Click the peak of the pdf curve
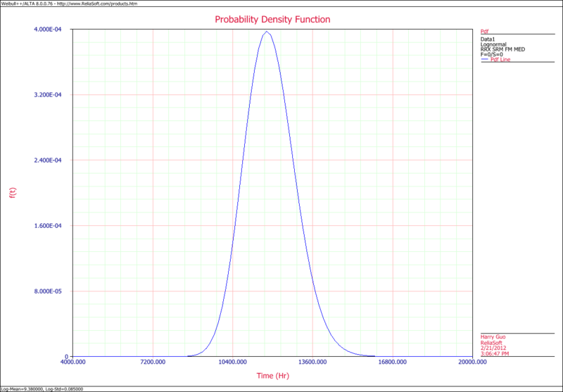This screenshot has width=563, height=392. (x=267, y=32)
